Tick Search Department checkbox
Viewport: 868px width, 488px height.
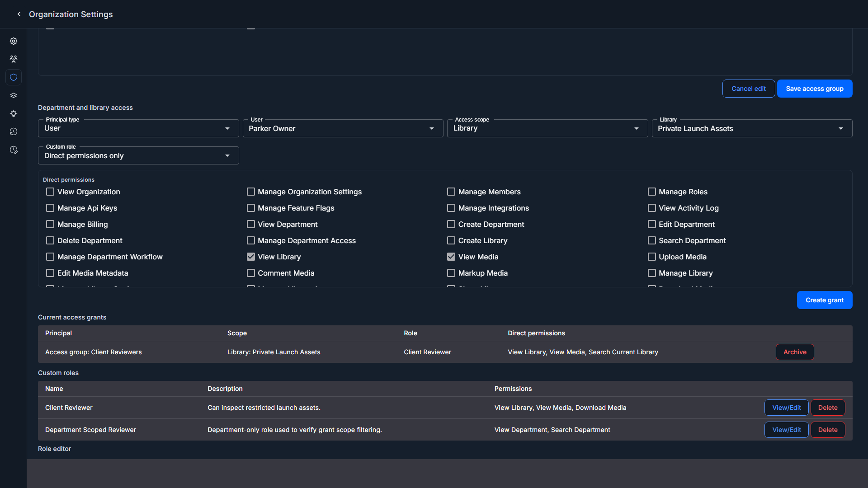coord(652,240)
